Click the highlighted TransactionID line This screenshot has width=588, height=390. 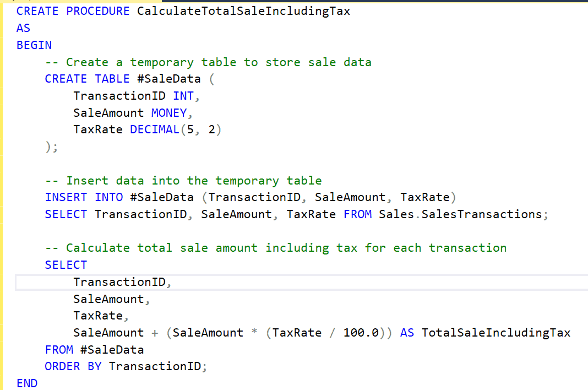(x=121, y=281)
